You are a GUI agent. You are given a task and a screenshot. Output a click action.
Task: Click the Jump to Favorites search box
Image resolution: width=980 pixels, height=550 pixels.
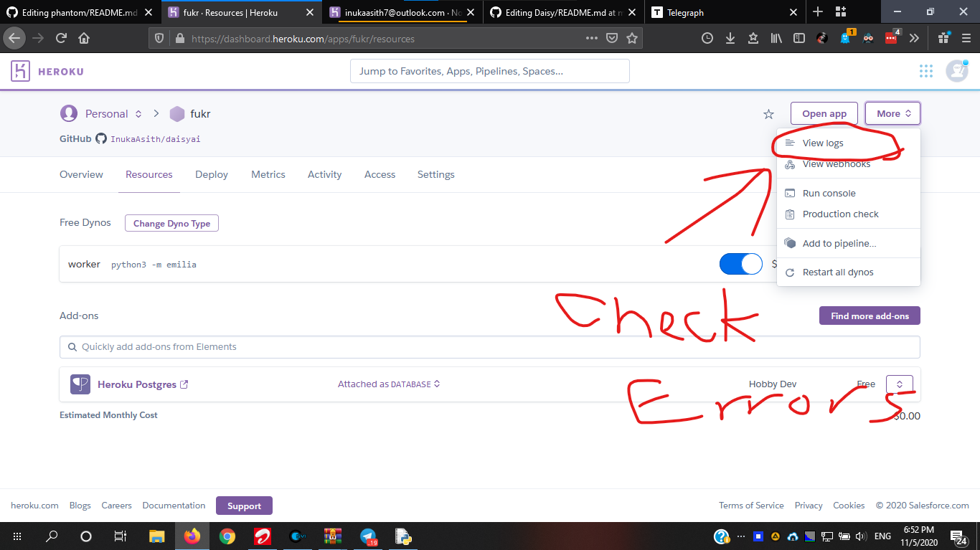pyautogui.click(x=489, y=71)
